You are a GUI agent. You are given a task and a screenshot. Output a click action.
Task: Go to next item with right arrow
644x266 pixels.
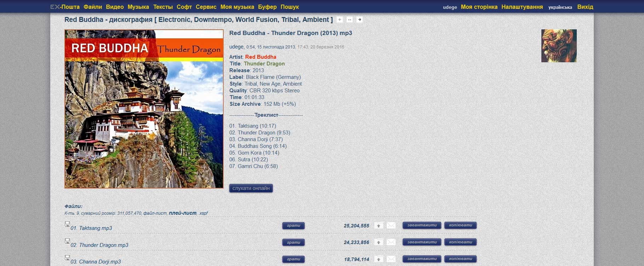tap(360, 19)
